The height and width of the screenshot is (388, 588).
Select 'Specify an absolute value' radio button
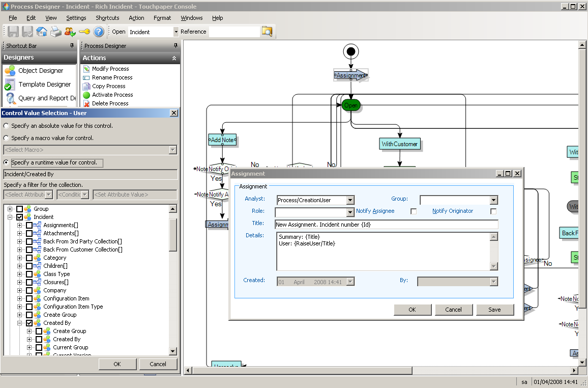click(6, 126)
